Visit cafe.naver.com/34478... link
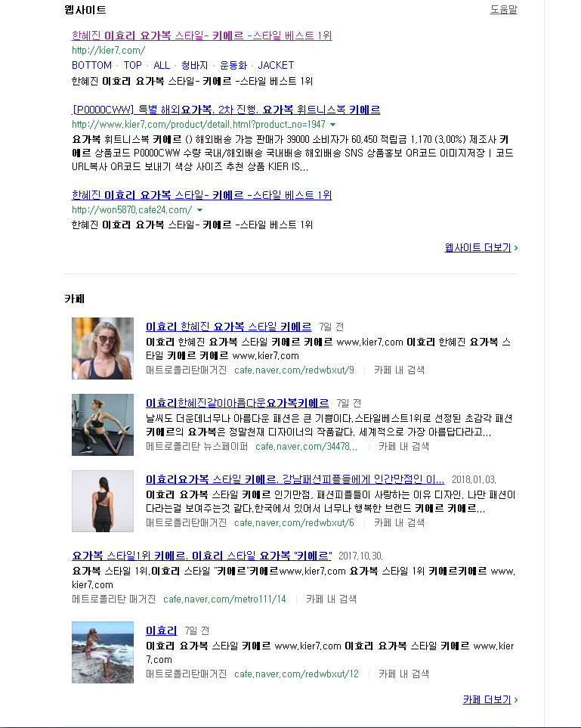 tap(306, 446)
